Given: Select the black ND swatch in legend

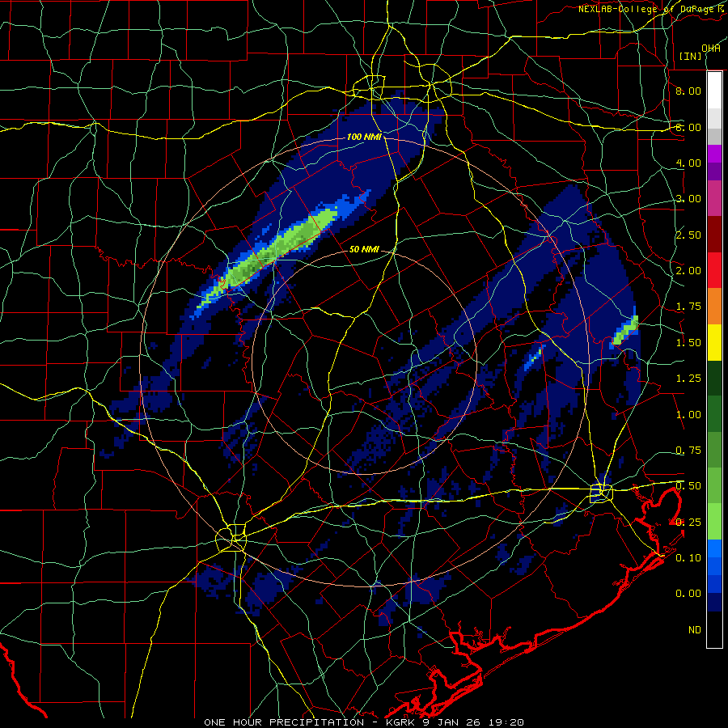Looking at the screenshot, I should click(x=714, y=629).
